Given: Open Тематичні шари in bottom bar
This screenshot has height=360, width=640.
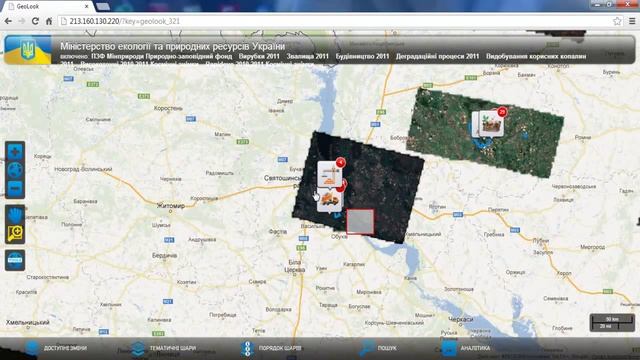Looking at the screenshot, I should (x=163, y=348).
